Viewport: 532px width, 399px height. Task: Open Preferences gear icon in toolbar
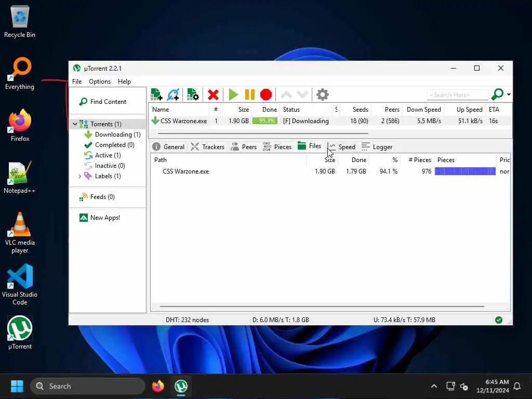click(322, 95)
